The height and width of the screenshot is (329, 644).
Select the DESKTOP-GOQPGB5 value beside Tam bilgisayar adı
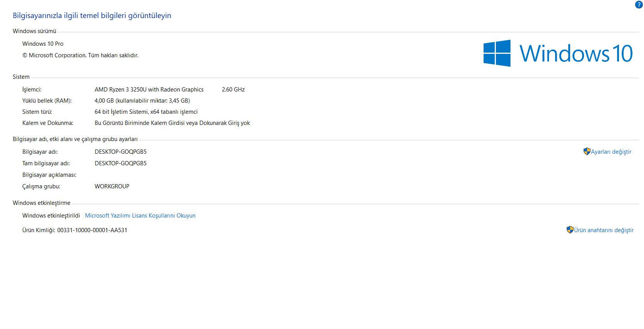point(120,163)
